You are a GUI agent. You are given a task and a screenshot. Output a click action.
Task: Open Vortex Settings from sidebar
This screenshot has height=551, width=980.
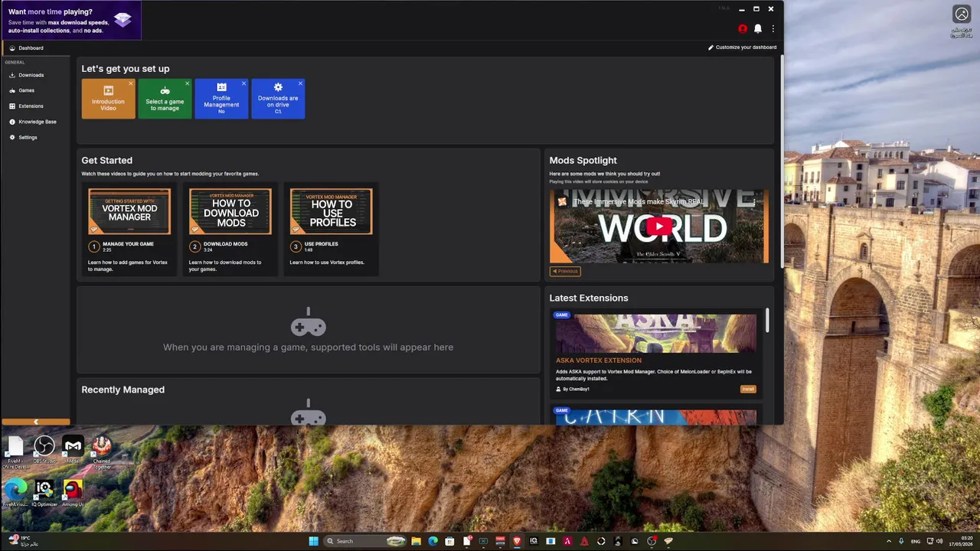(35, 138)
